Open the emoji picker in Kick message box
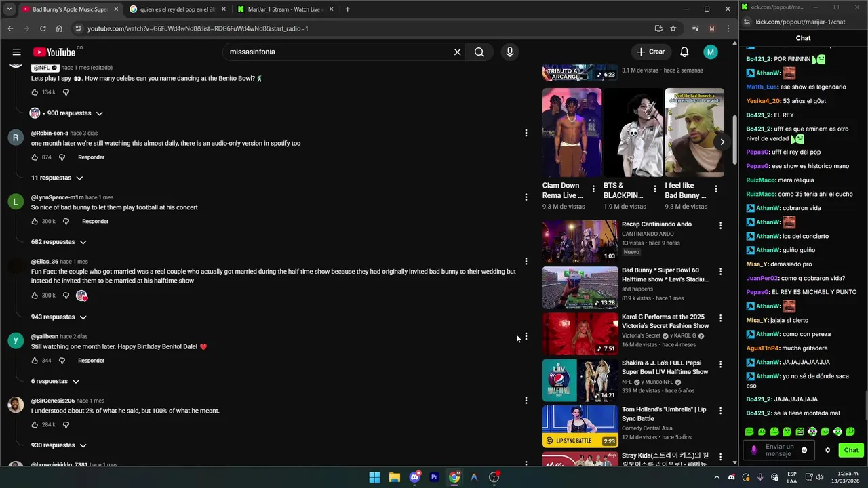The image size is (868, 488). tap(804, 450)
